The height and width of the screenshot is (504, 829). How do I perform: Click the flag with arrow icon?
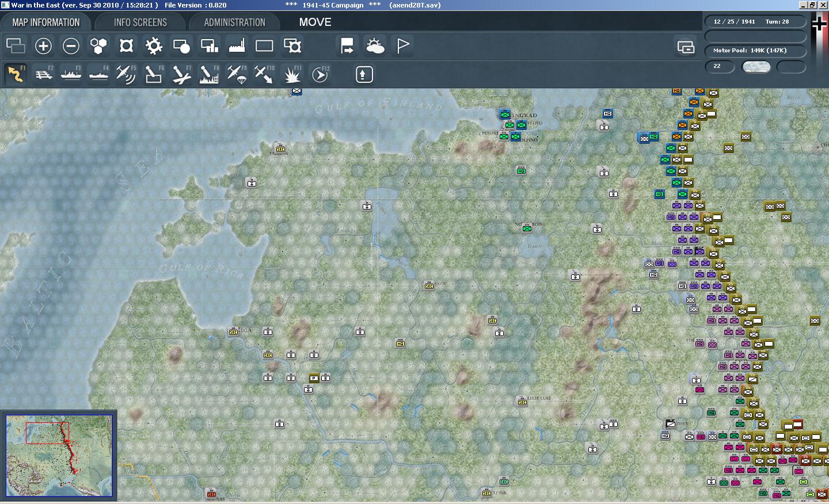click(x=347, y=45)
